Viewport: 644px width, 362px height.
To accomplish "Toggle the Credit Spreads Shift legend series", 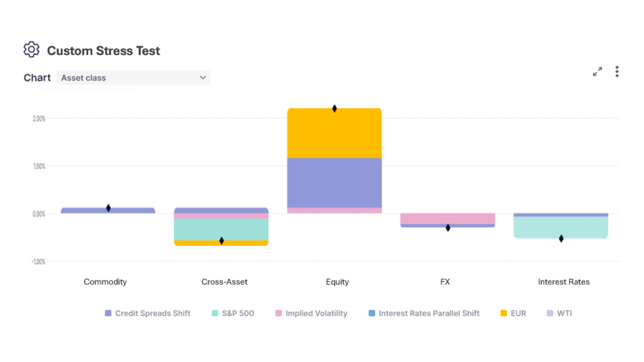I will click(153, 313).
